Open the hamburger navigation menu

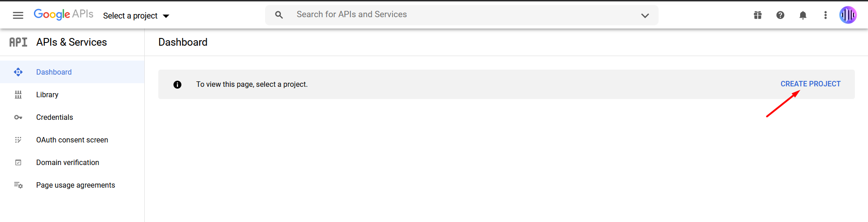[18, 15]
